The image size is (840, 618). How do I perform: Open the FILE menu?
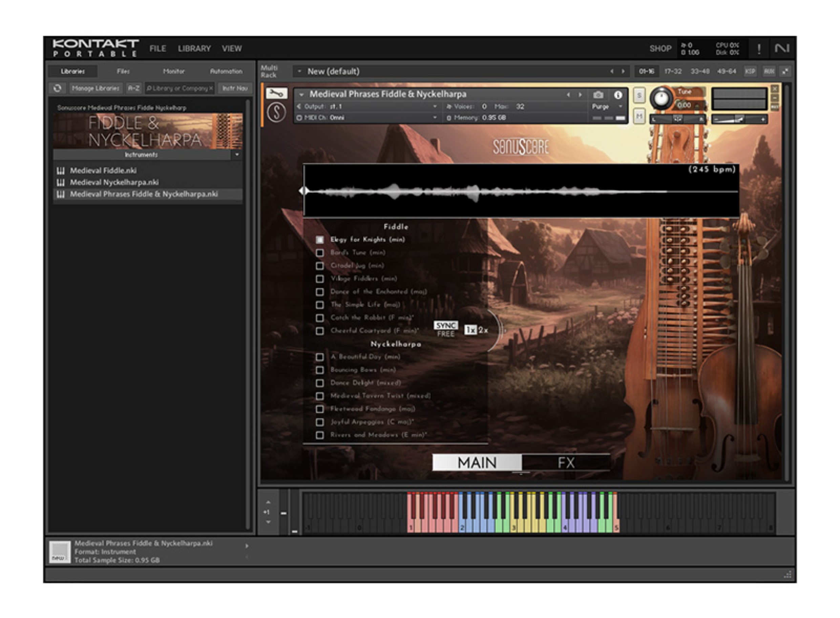pos(157,49)
